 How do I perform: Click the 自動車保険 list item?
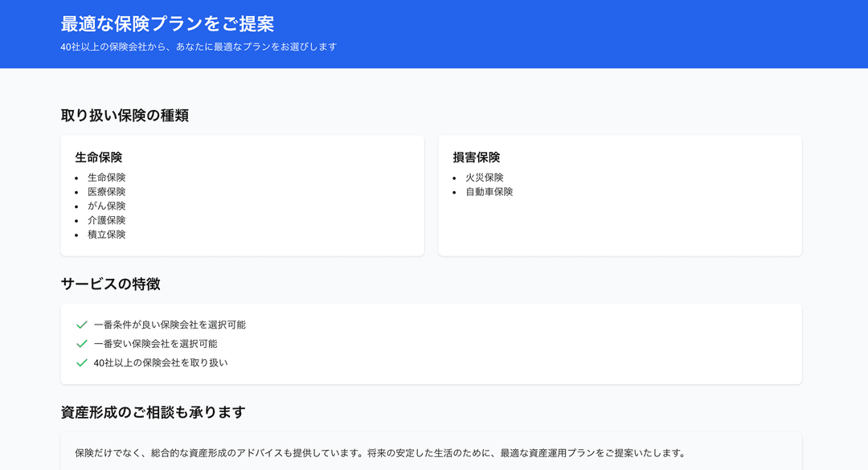pyautogui.click(x=489, y=192)
